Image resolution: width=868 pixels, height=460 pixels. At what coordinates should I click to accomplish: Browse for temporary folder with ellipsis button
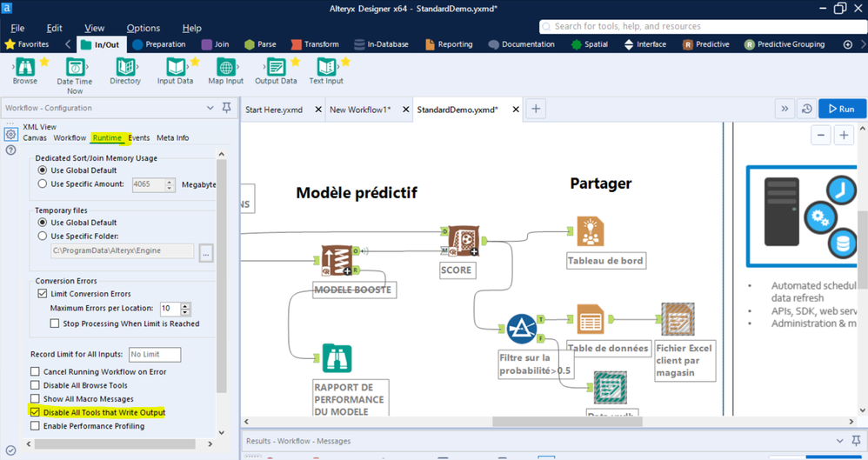click(x=206, y=253)
